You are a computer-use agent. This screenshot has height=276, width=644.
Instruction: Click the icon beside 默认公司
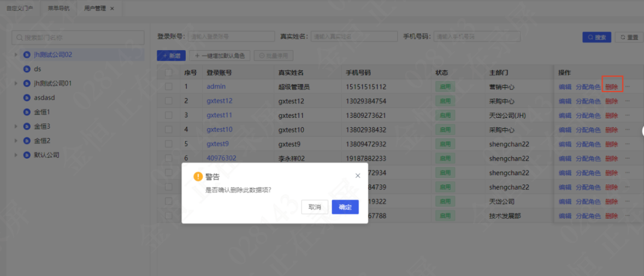point(27,155)
